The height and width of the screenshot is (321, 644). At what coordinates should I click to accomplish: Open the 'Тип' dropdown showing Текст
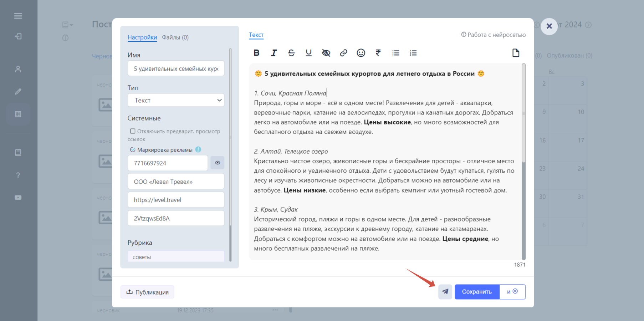pos(176,100)
